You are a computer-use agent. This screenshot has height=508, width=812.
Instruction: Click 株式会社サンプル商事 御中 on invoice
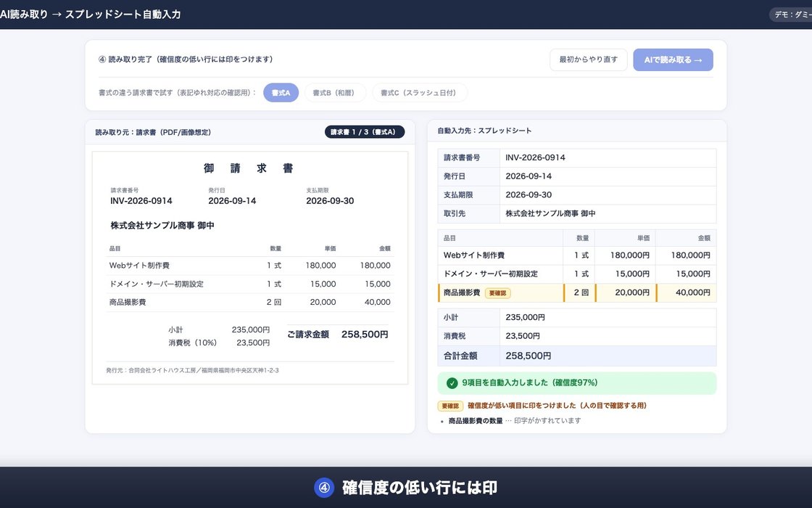pyautogui.click(x=162, y=226)
